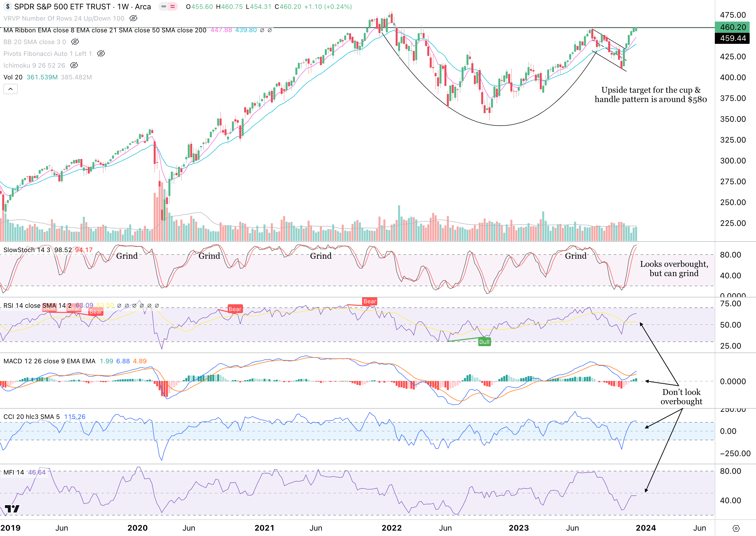Open chart settings gear on the time axis
756x536 pixels.
click(x=736, y=528)
